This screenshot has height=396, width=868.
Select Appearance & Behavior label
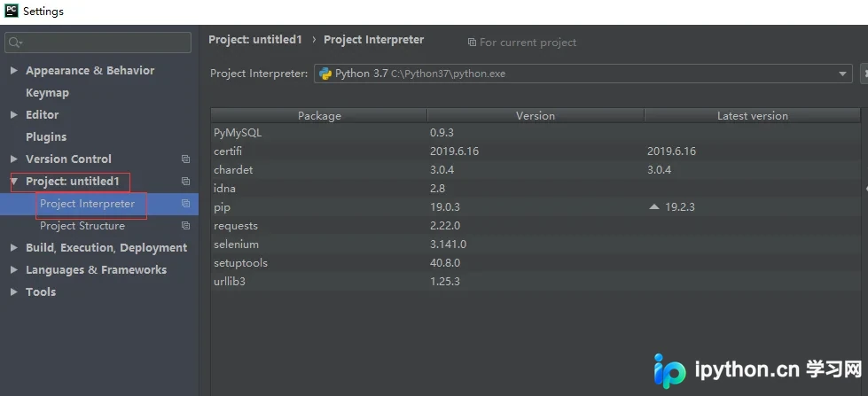[x=90, y=71]
